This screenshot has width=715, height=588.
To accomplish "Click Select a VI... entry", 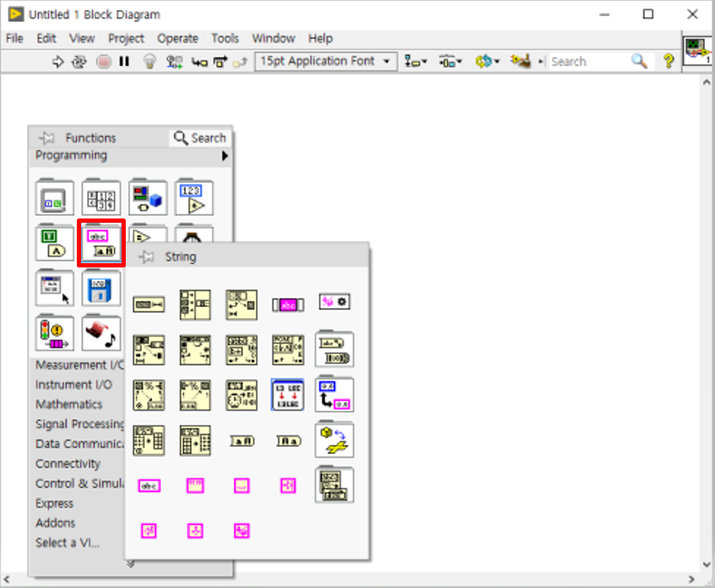I will 68,543.
